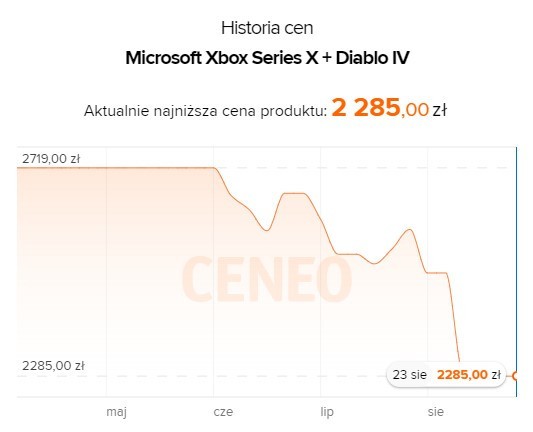533x432 pixels.
Task: Click the price peak plateau in late June
Action: (x=294, y=193)
